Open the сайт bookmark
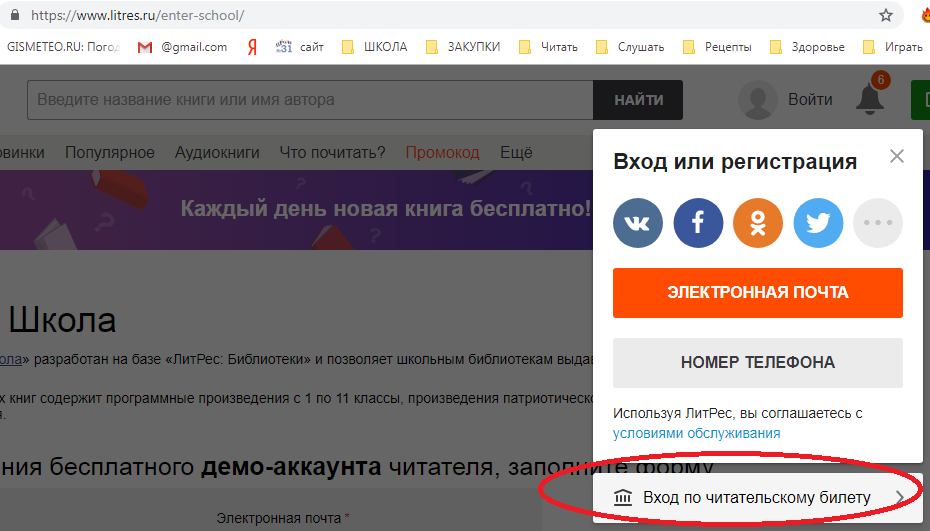930x531 pixels. (x=300, y=47)
